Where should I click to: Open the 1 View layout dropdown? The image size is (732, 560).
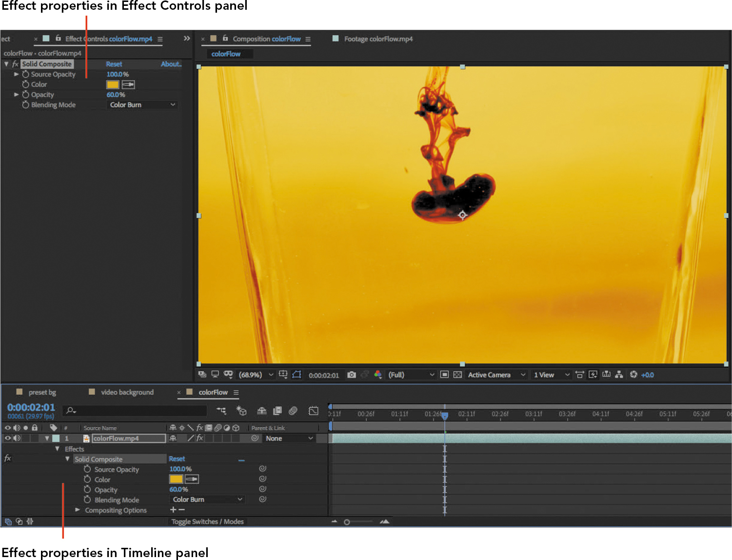pyautogui.click(x=552, y=375)
